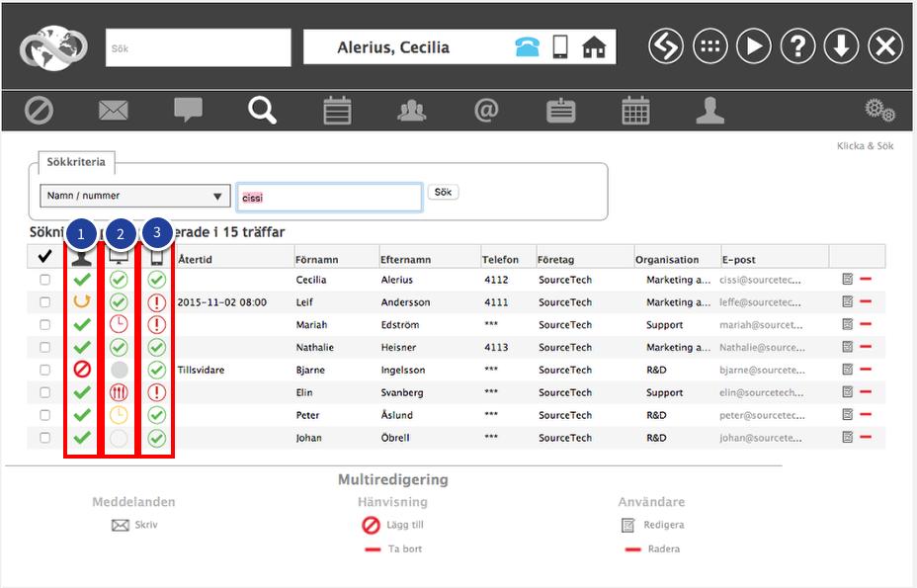The width and height of the screenshot is (917, 588).
Task: Select the magnifier search tab
Action: (x=262, y=110)
